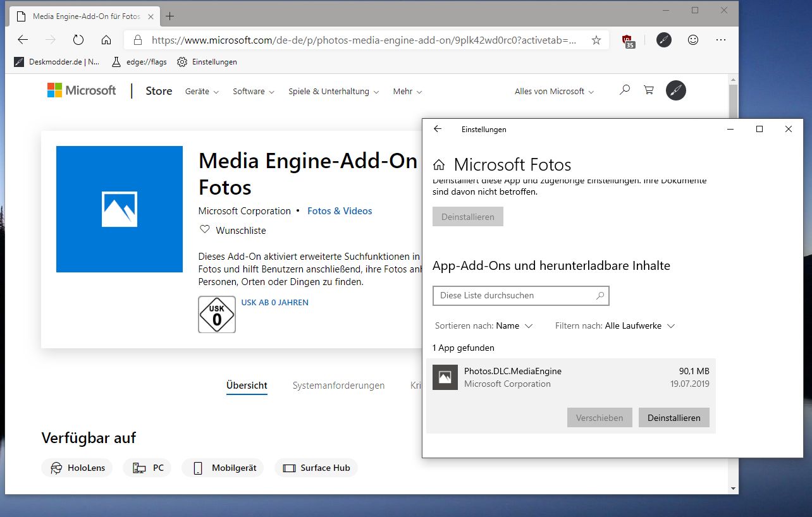The width and height of the screenshot is (812, 517).
Task: View site info via the lock icon
Action: coord(137,40)
